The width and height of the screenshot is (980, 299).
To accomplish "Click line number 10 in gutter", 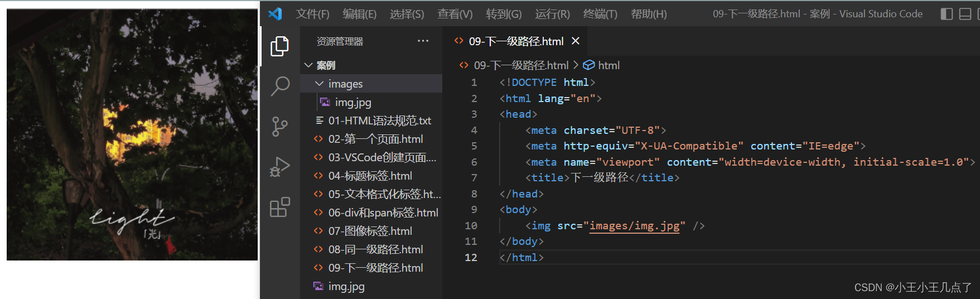I will click(x=471, y=226).
